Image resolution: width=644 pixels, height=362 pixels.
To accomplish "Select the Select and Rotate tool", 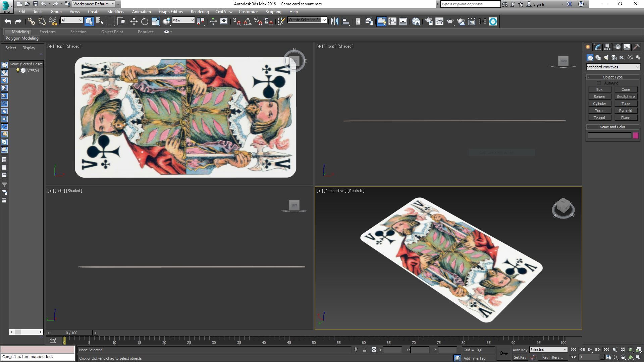I will pyautogui.click(x=145, y=21).
